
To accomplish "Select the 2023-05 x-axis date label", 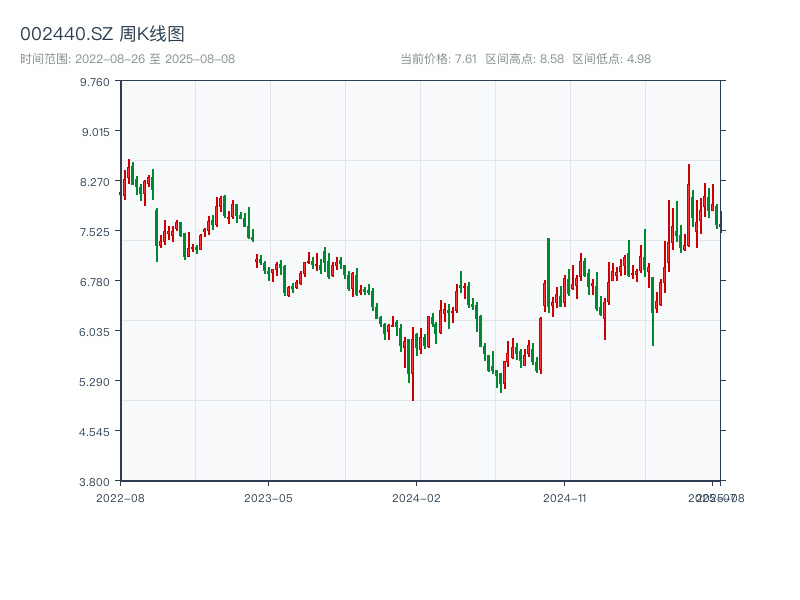I will [268, 497].
